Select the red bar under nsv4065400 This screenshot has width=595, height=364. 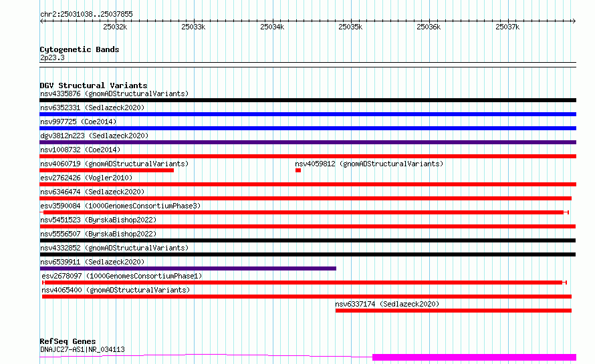tap(307, 297)
